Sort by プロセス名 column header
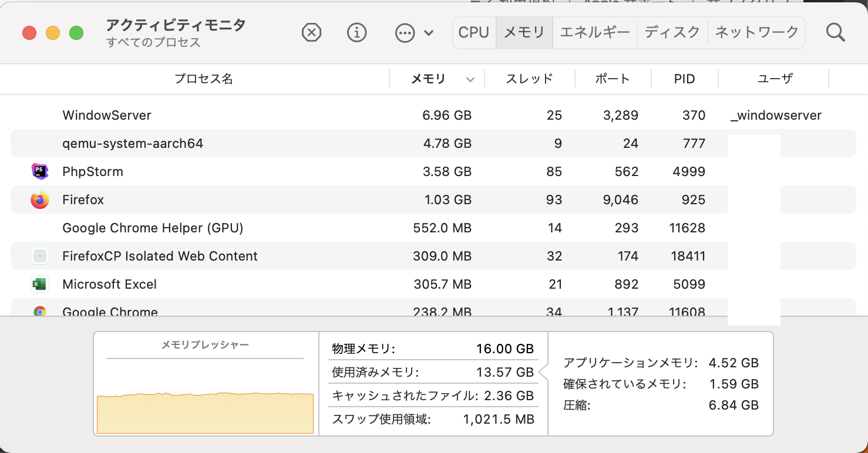The width and height of the screenshot is (868, 453). (x=203, y=79)
